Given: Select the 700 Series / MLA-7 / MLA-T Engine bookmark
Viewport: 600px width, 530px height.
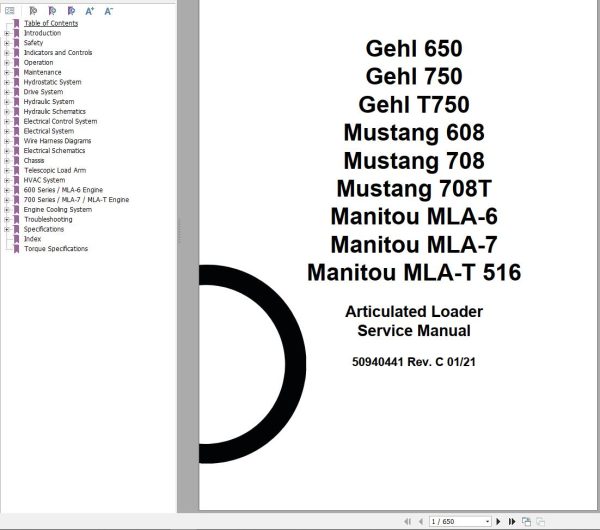Looking at the screenshot, I should 76,200.
